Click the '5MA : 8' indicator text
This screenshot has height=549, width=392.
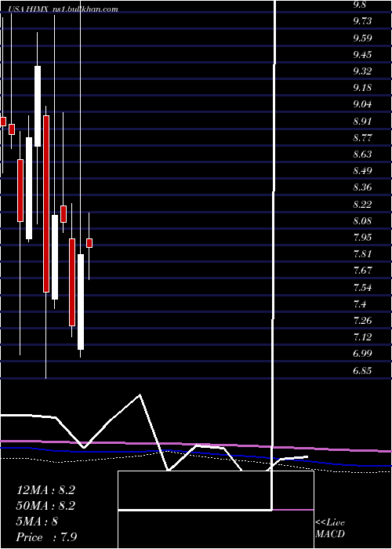point(37,522)
